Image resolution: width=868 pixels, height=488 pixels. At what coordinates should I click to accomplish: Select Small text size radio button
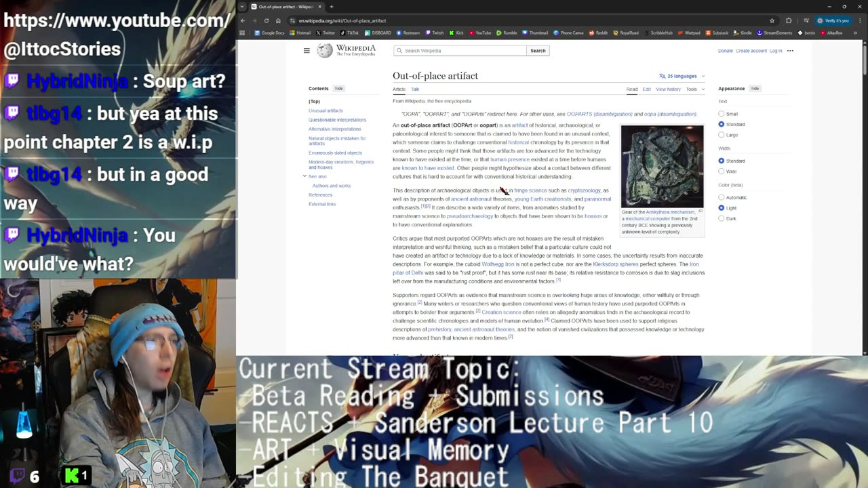click(721, 114)
